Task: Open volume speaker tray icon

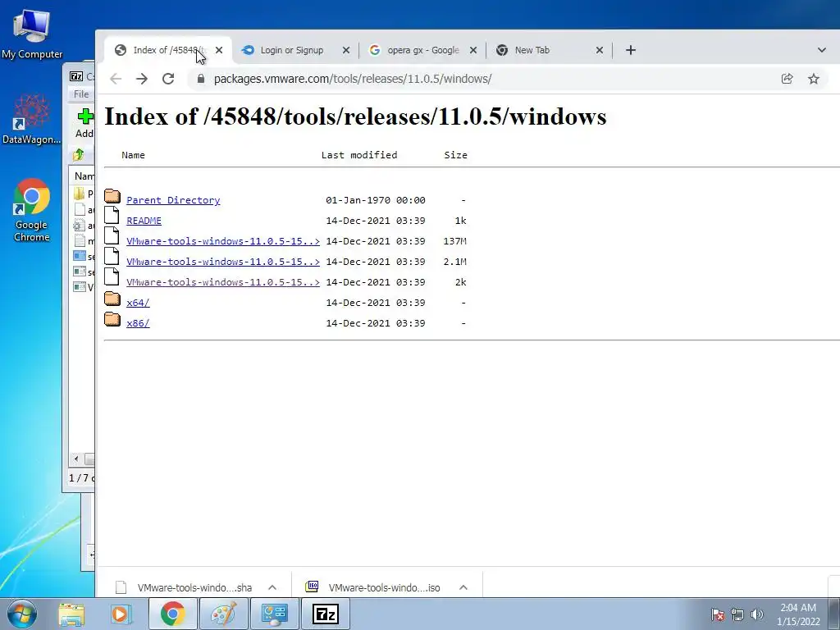Action: coord(757,614)
